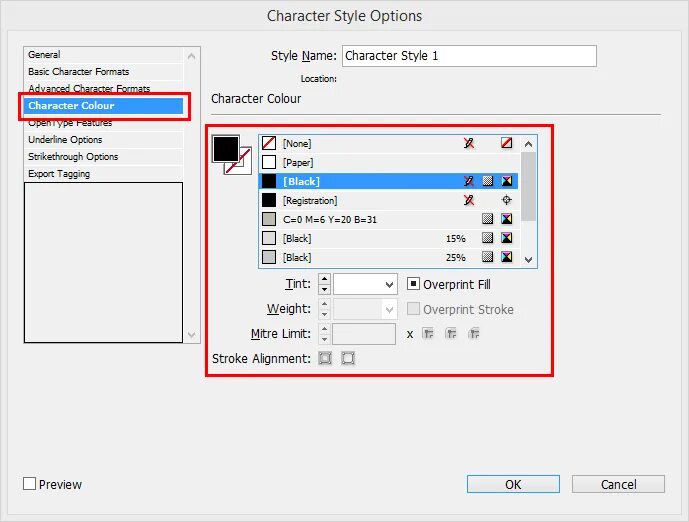
Task: Select the second Stroke Alignment icon
Action: tap(348, 359)
